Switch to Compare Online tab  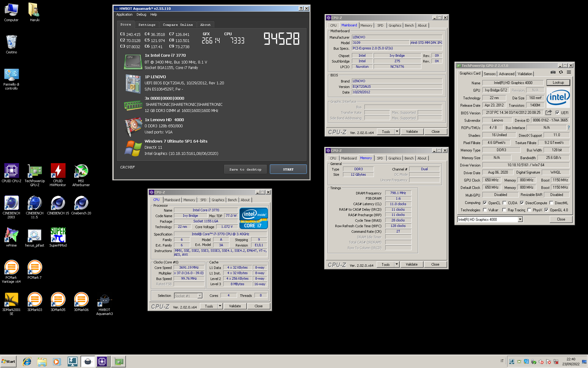178,25
